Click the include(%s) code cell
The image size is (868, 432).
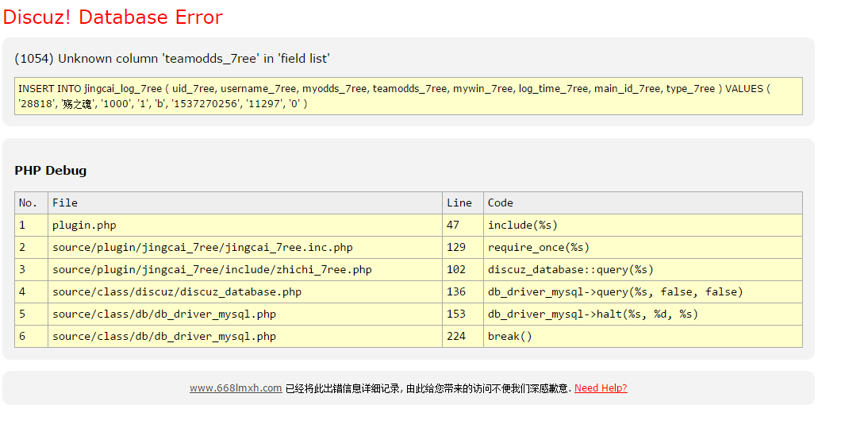(523, 226)
